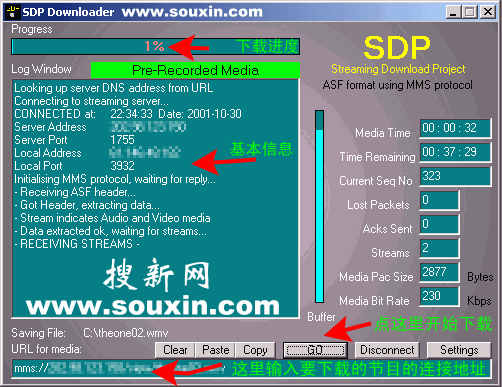Select the Media Time value box
Screen dimensions: 502x387
455,128
